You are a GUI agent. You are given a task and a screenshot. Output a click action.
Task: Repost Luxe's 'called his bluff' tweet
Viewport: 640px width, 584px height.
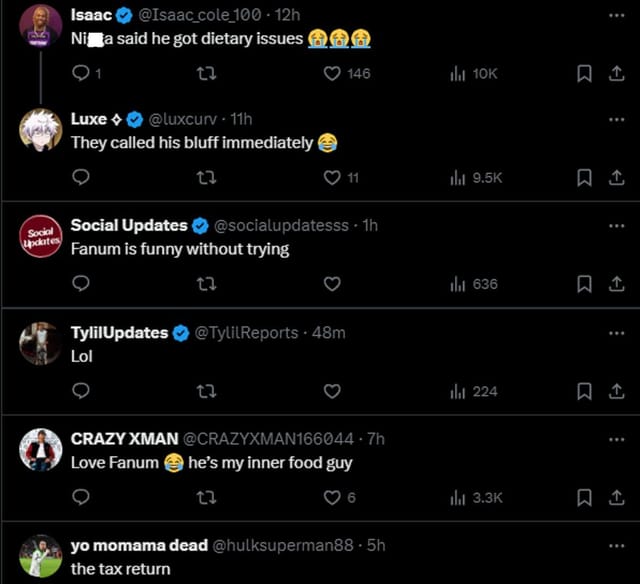coord(207,177)
